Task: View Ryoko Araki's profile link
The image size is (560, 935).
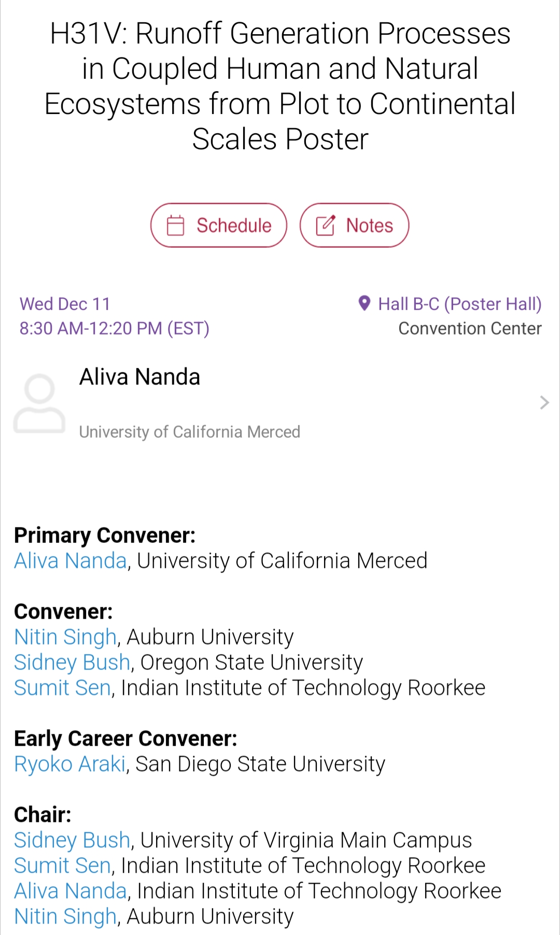Action: (x=70, y=764)
